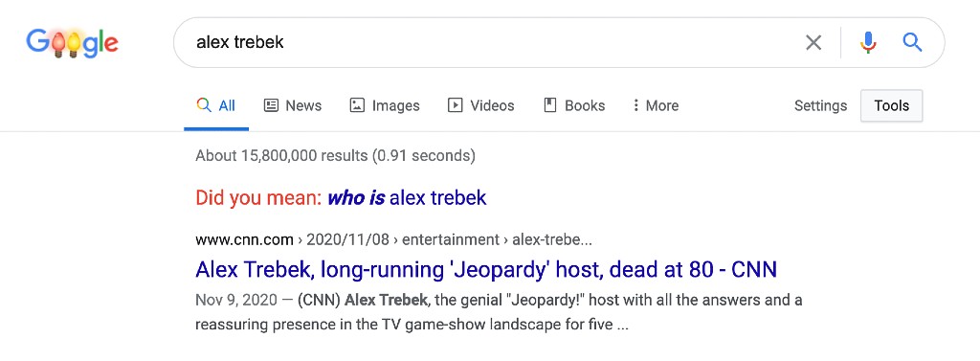
Task: Select the All results tab
Action: tap(216, 105)
